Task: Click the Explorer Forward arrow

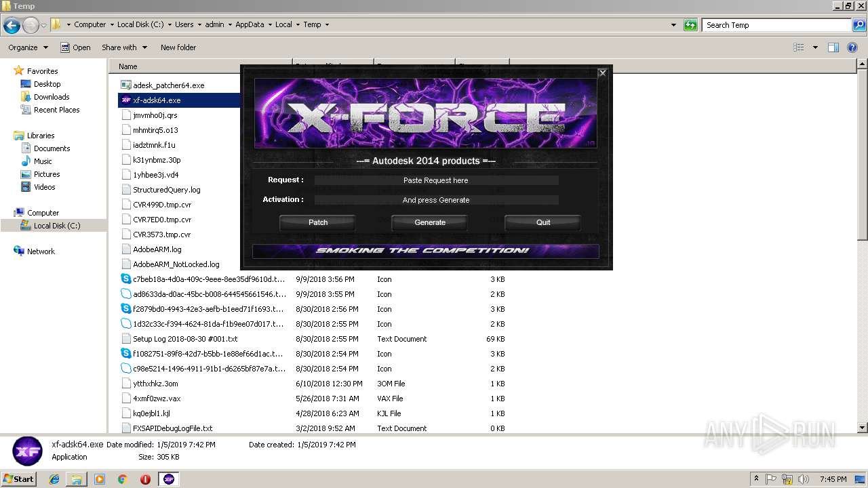Action: (x=31, y=26)
